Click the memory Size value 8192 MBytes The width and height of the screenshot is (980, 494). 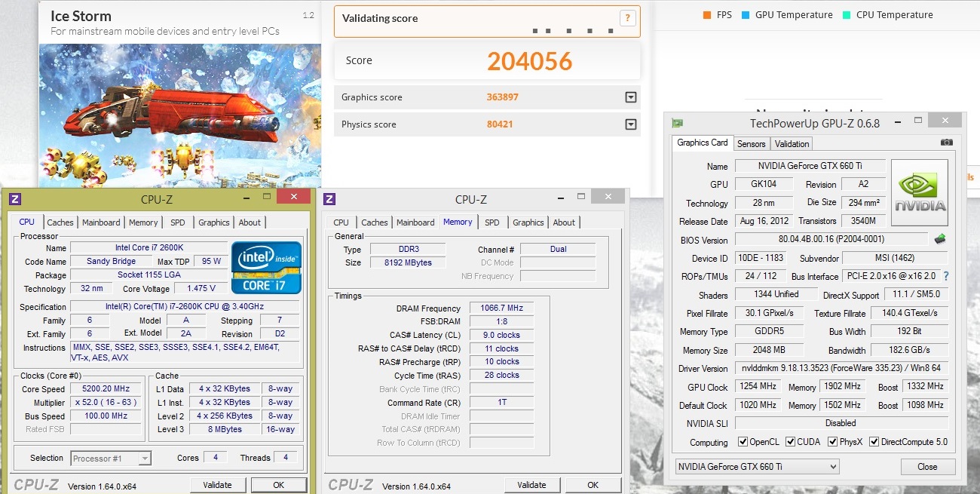click(408, 262)
